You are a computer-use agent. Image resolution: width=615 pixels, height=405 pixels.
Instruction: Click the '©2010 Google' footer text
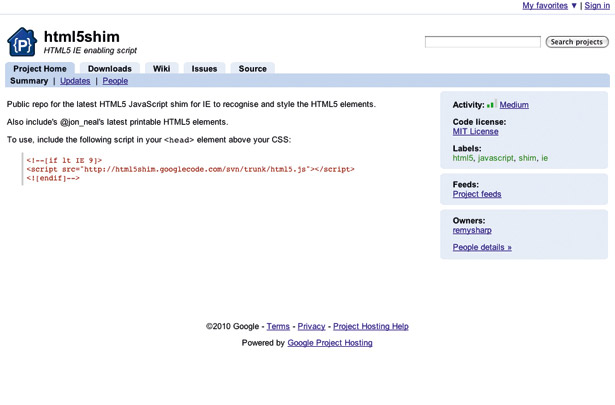(x=233, y=326)
